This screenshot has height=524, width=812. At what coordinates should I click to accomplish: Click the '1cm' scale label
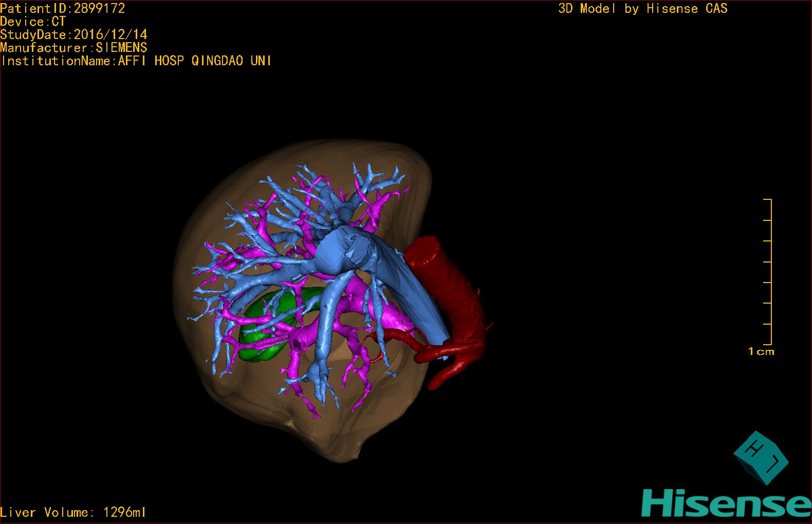761,352
